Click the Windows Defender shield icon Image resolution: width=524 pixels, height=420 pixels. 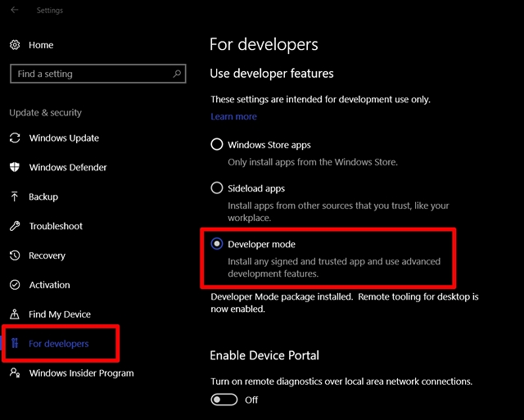(x=15, y=167)
